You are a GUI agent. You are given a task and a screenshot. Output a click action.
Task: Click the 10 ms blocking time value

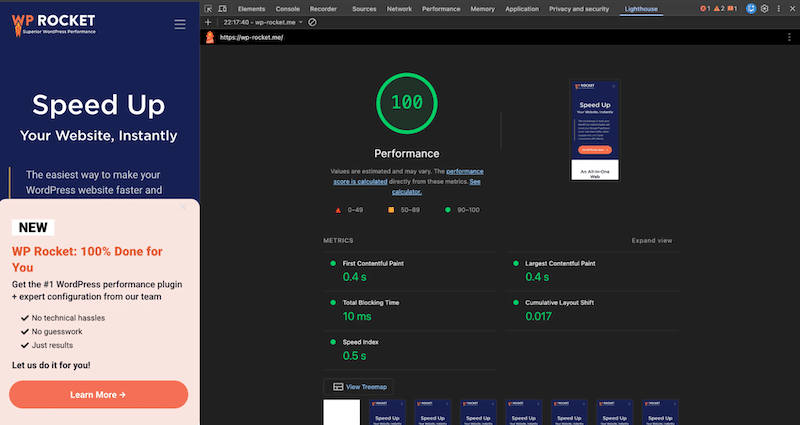pyautogui.click(x=357, y=316)
